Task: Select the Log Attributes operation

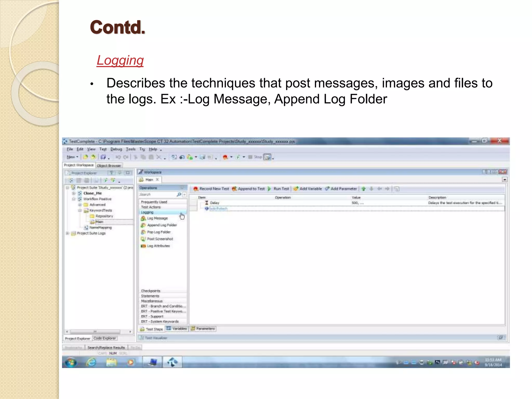Action: pyautogui.click(x=158, y=246)
